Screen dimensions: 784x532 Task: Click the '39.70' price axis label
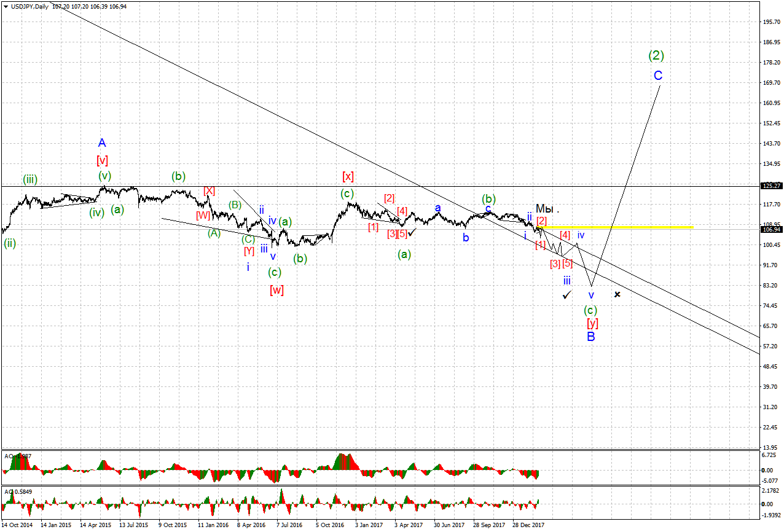point(770,386)
